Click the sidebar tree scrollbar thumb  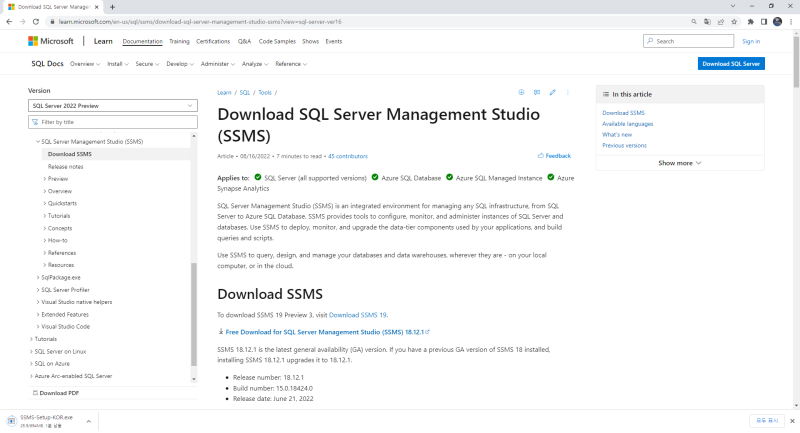point(193,315)
